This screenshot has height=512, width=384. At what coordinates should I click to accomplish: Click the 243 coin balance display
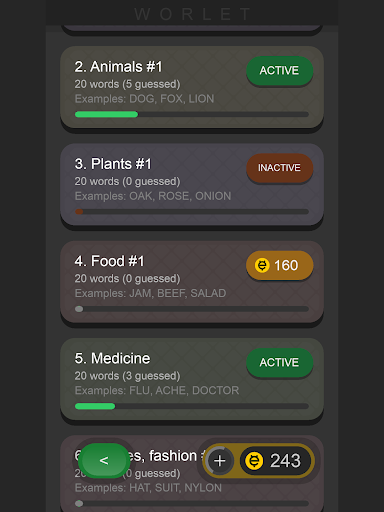click(x=275, y=461)
